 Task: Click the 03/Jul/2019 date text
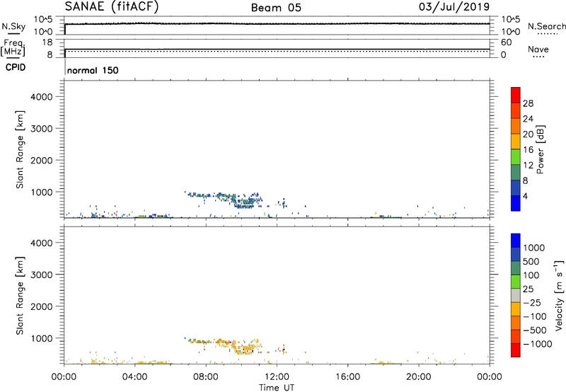point(454,7)
